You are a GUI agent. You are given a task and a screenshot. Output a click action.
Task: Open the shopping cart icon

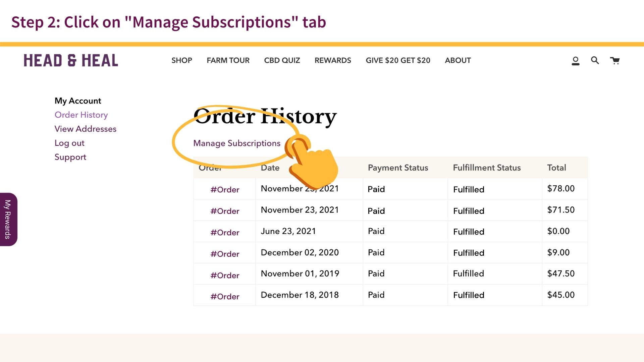[615, 61]
